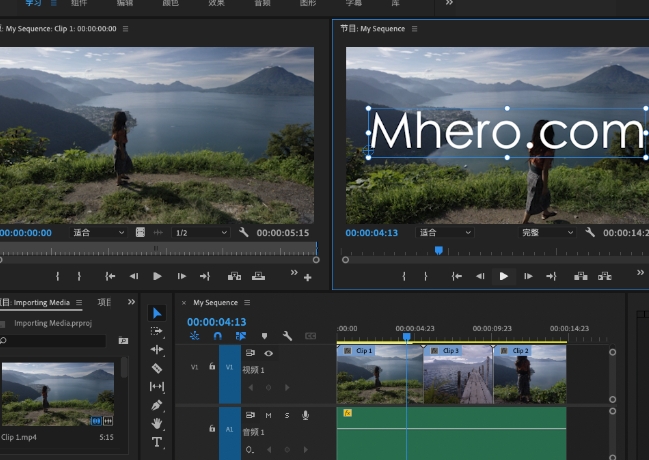
Task: Mark In point in Source monitor
Action: pos(58,276)
